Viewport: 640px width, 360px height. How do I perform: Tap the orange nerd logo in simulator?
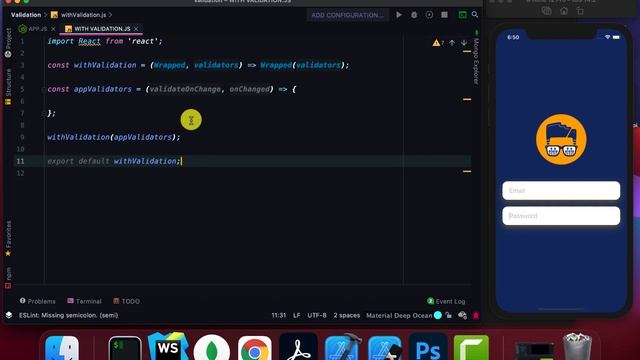(561, 140)
